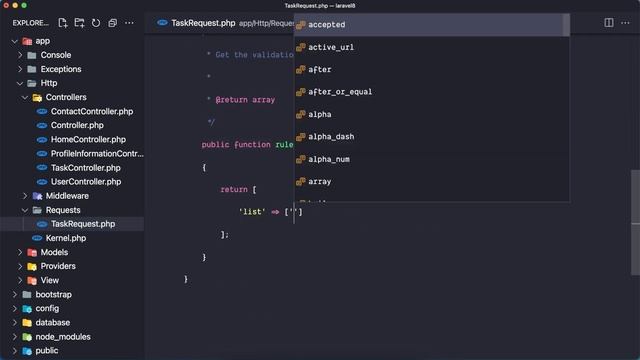
Task: Expand the Exceptions folder chevron
Action: tap(20, 69)
